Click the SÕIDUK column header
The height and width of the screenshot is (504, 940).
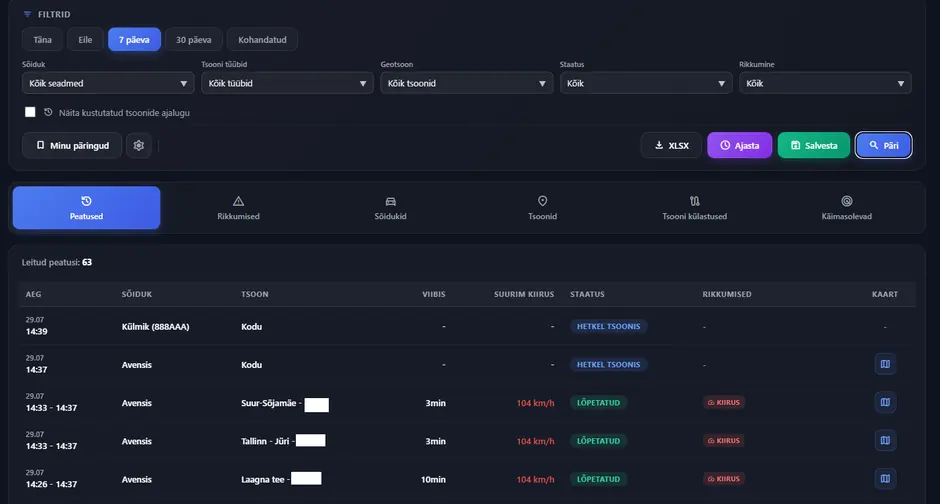[x=137, y=294]
